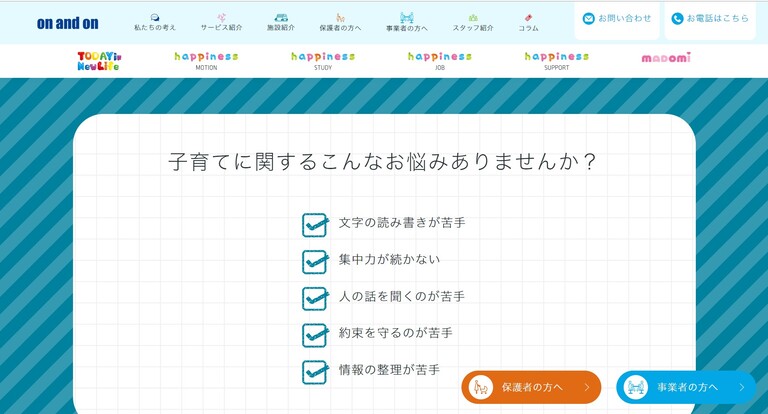This screenshot has width=768, height=414.
Task: Select the happiness STUDY tab
Action: point(323,60)
